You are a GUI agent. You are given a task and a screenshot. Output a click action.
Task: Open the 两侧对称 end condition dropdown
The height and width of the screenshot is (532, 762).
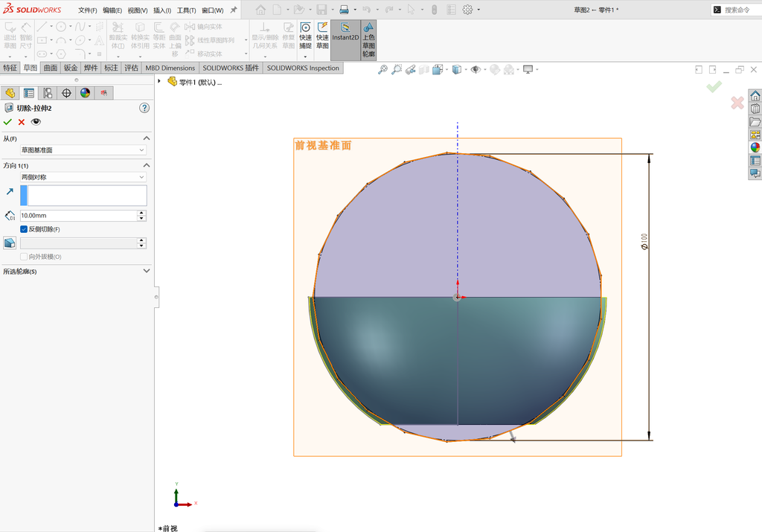coord(83,177)
